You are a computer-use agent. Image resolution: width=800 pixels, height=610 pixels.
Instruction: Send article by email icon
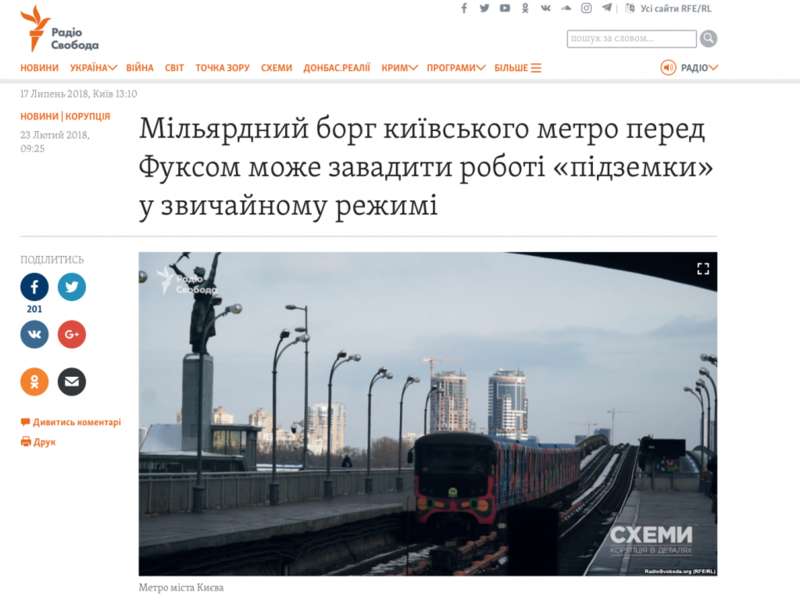tap(71, 381)
